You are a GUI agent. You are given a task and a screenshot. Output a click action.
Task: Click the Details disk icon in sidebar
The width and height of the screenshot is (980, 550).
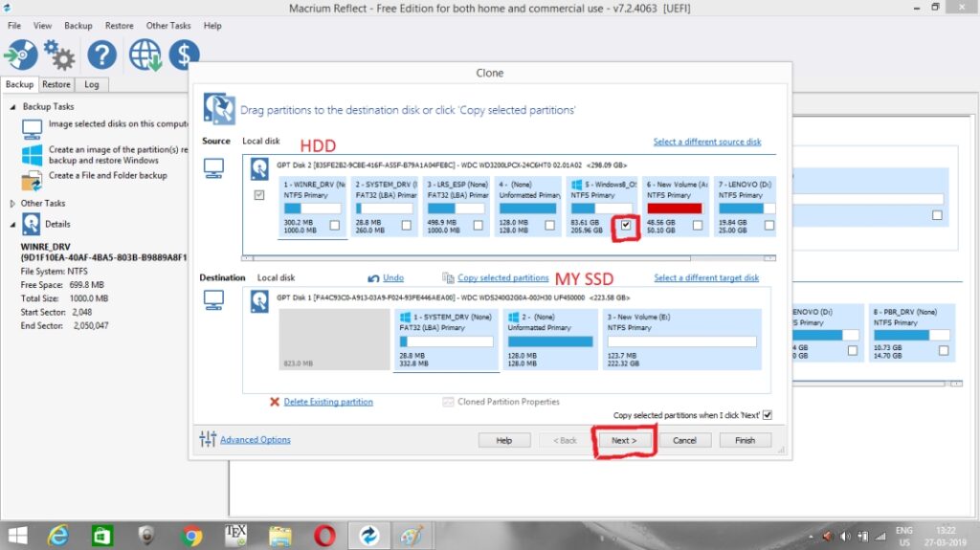point(32,224)
